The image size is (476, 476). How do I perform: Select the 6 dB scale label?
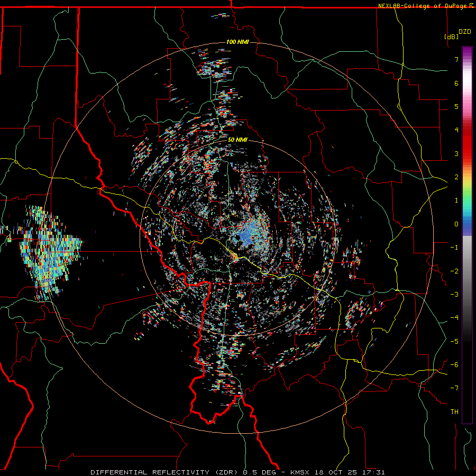pos(456,83)
